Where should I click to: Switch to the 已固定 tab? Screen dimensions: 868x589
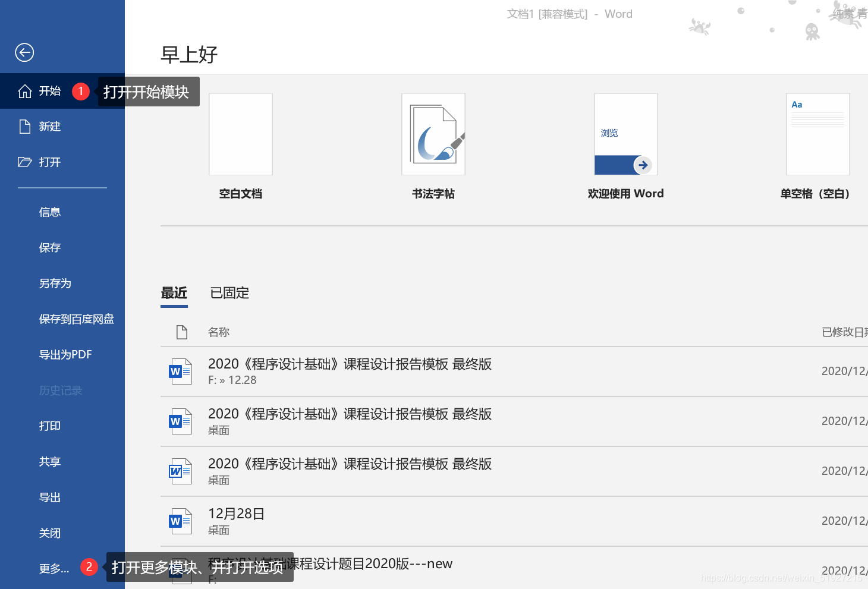(229, 293)
